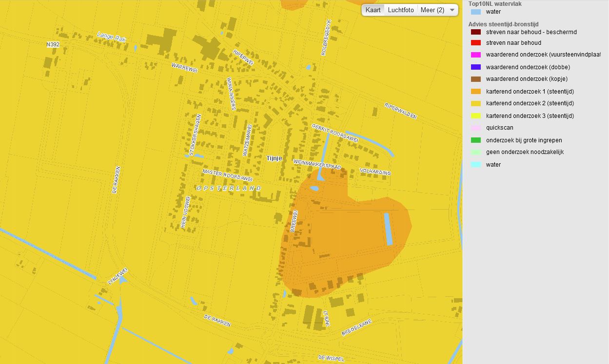
Task: Click the Tijnje village label on map
Action: pos(275,158)
